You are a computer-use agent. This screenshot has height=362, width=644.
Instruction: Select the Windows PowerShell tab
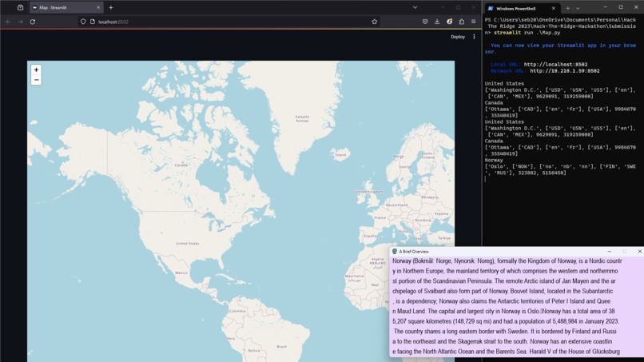click(x=522, y=8)
